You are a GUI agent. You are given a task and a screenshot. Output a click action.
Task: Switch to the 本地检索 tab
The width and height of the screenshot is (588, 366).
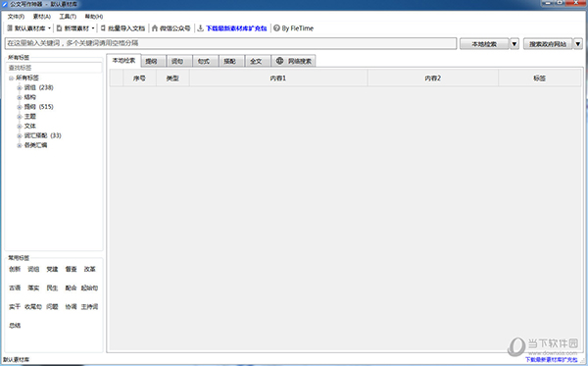coord(123,61)
